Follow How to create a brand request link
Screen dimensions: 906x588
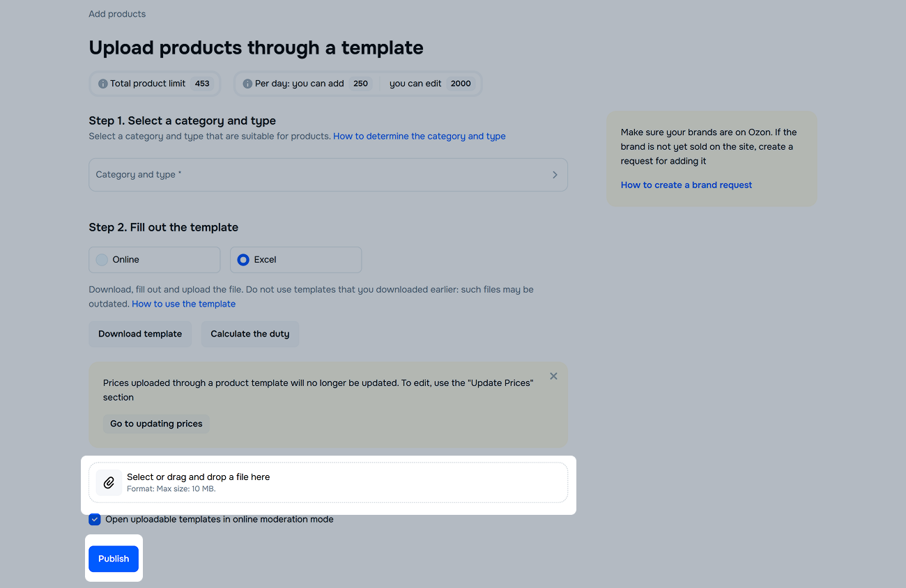[686, 185]
